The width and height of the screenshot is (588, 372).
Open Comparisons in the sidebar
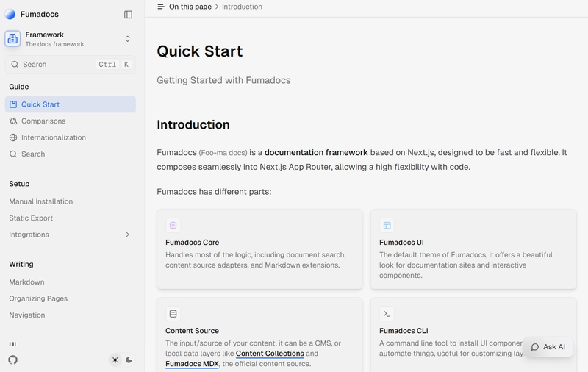[x=43, y=121]
